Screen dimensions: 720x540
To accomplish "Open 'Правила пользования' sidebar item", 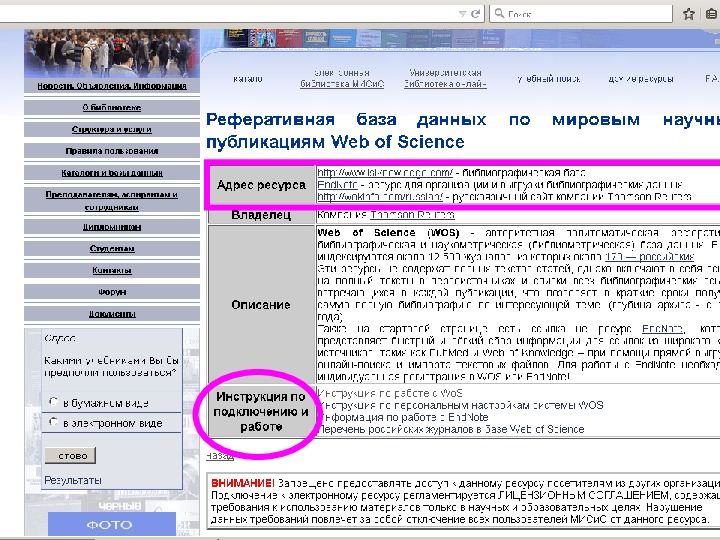I will click(112, 151).
